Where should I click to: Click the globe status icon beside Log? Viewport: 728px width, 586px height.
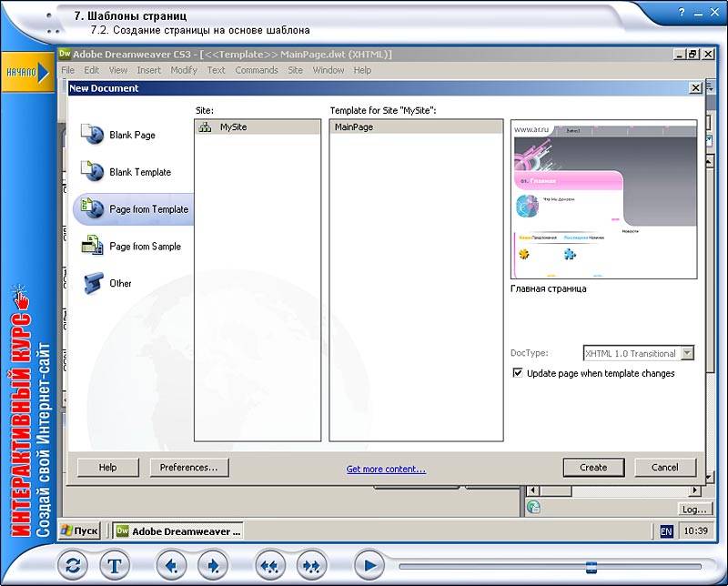(x=533, y=507)
